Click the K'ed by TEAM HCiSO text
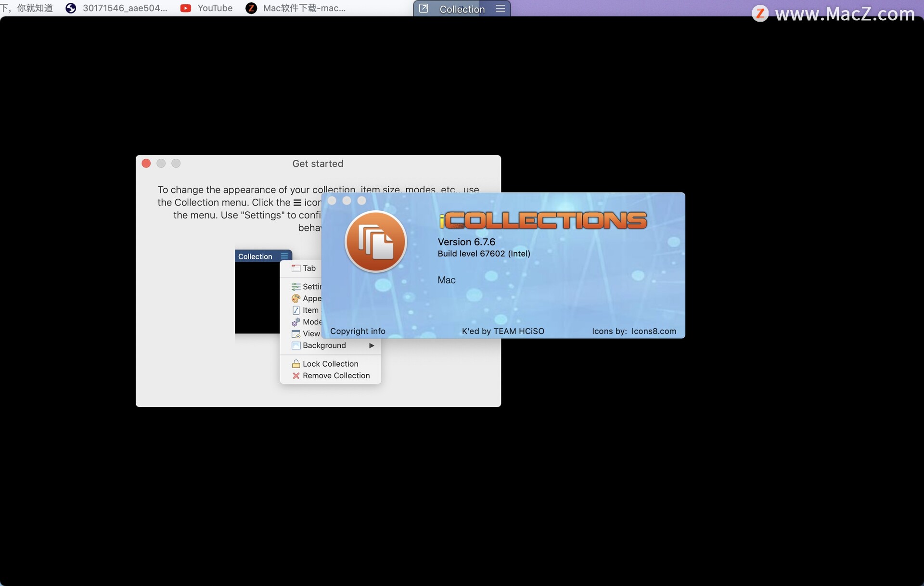 pyautogui.click(x=503, y=331)
